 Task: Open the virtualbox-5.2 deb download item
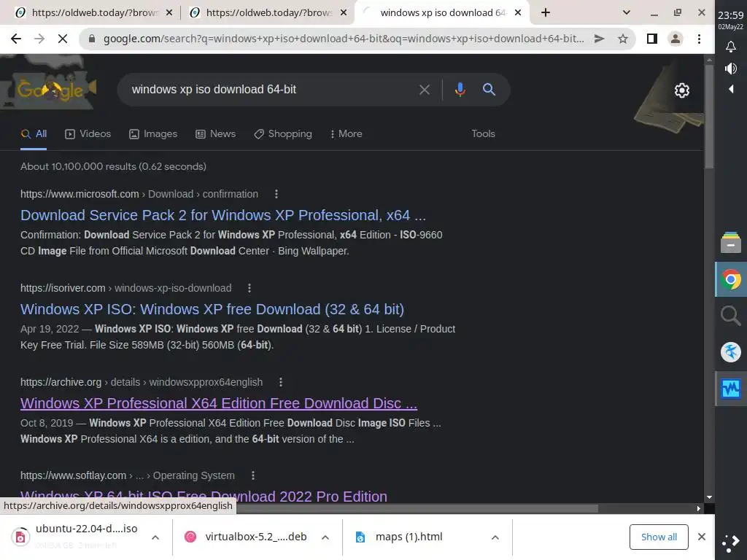(247, 537)
